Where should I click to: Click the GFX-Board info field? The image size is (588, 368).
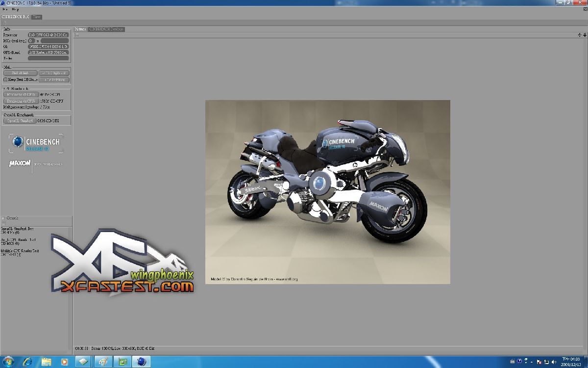48,53
